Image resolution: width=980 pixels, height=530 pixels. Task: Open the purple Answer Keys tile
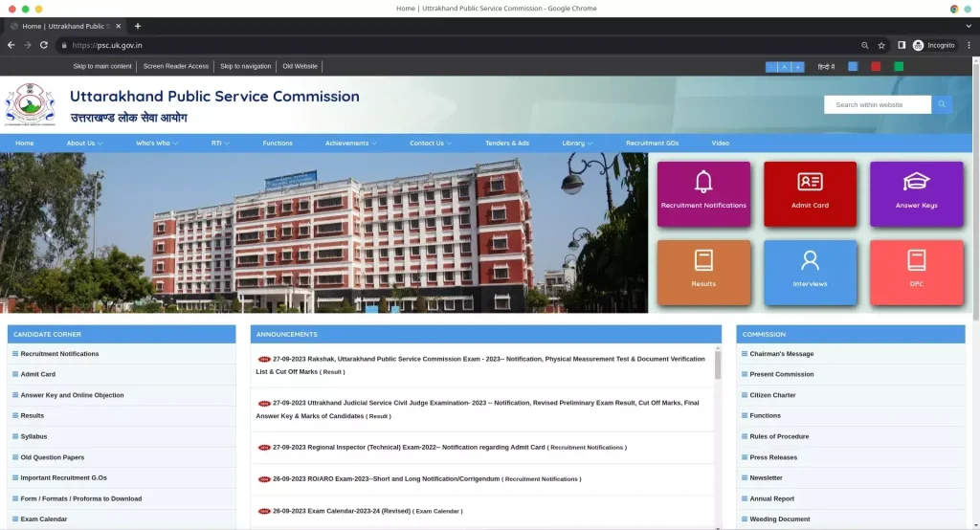916,194
